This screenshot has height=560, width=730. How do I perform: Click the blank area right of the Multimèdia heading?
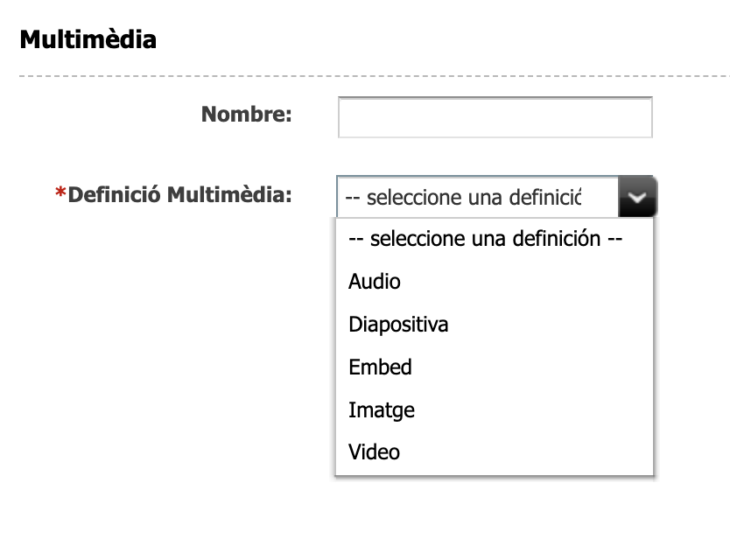point(438,39)
